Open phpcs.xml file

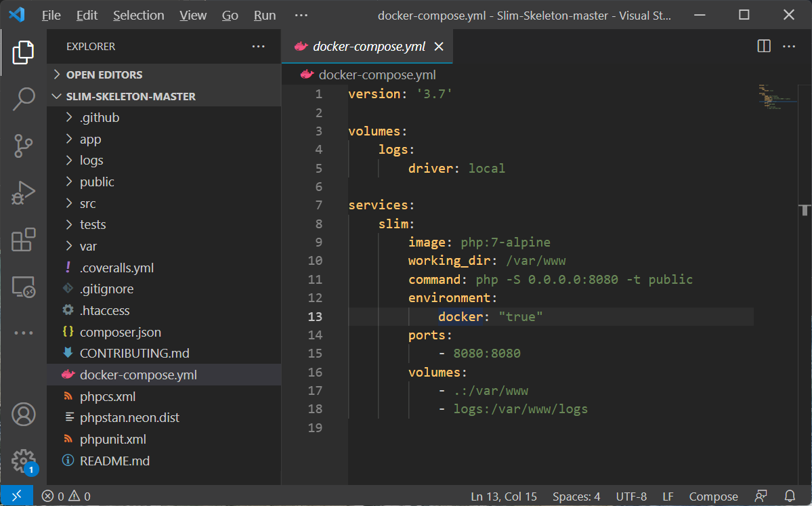[x=164, y=397]
